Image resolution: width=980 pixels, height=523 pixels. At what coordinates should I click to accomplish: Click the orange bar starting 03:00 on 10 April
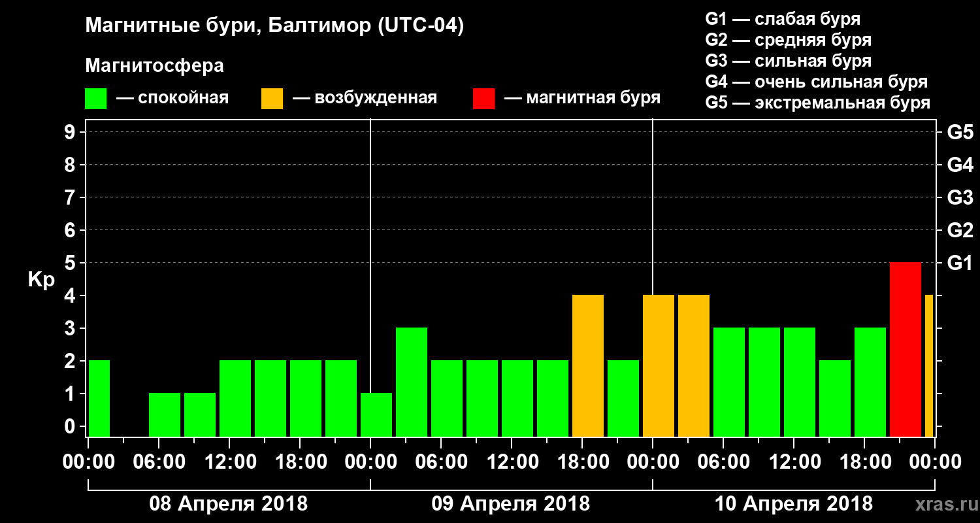coord(694,366)
